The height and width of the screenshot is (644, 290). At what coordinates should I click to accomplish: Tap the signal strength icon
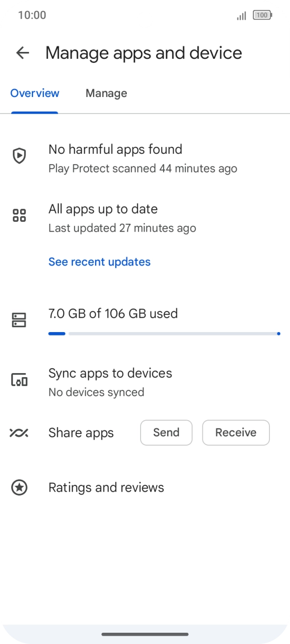point(242,16)
